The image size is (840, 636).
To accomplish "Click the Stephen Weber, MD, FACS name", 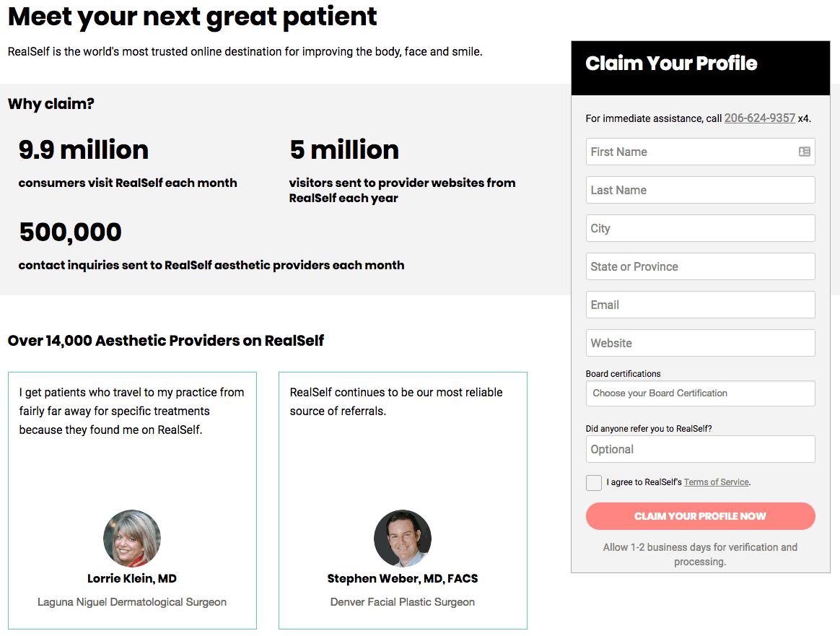I will point(403,578).
